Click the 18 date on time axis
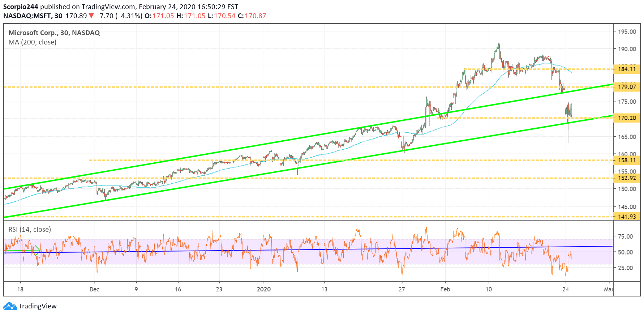The height and width of the screenshot is (316, 644). 20,289
